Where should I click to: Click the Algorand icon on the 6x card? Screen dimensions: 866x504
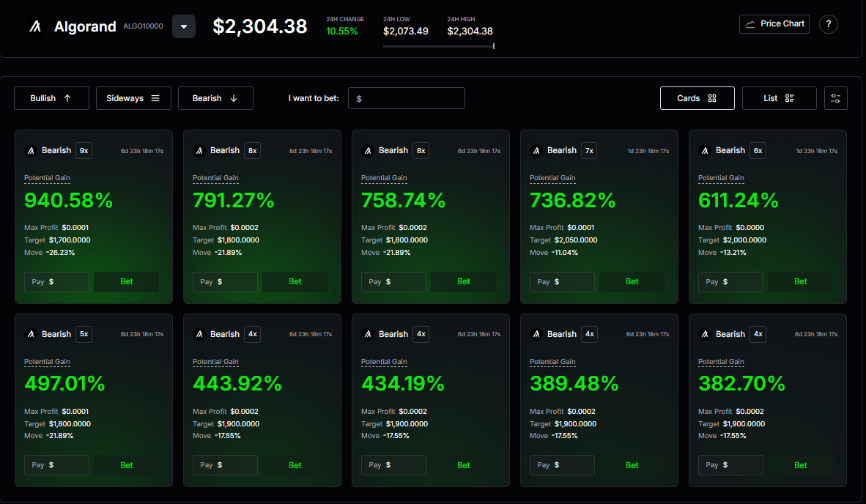point(705,151)
